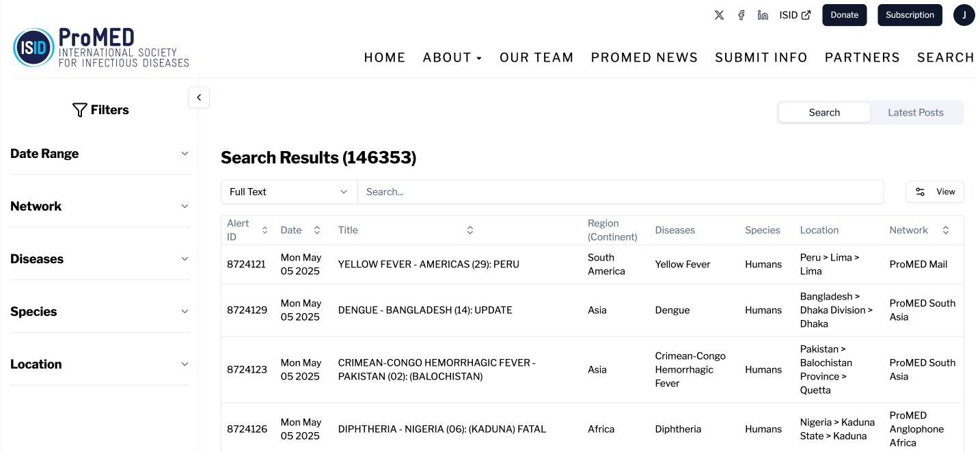Viewport: 980px width, 452px height.
Task: Open ProMED's X (Twitter) profile icon
Action: click(x=718, y=14)
